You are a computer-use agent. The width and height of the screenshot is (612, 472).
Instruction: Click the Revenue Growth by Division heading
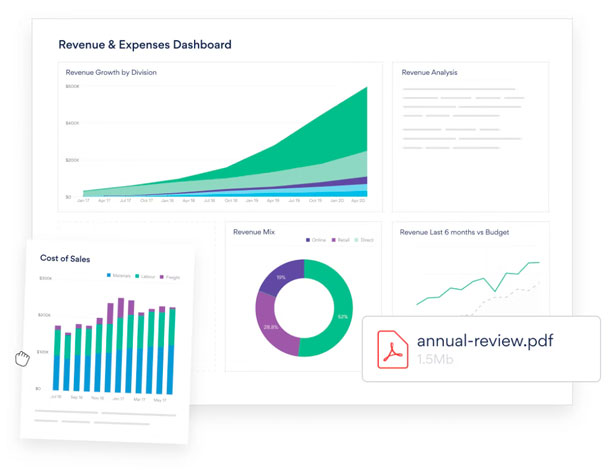[x=111, y=72]
